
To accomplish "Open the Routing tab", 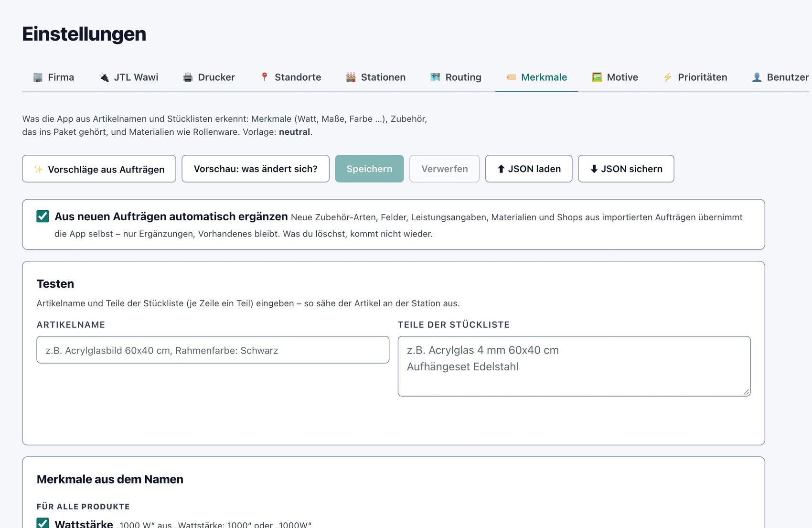I will coord(456,77).
